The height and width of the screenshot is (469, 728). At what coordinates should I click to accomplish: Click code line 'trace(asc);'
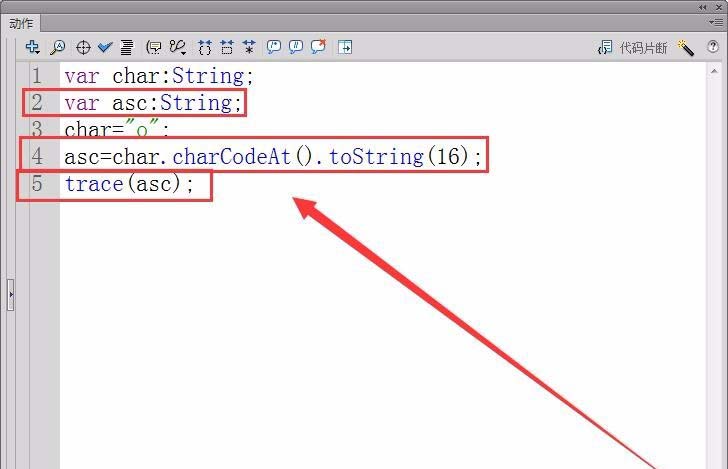point(129,184)
